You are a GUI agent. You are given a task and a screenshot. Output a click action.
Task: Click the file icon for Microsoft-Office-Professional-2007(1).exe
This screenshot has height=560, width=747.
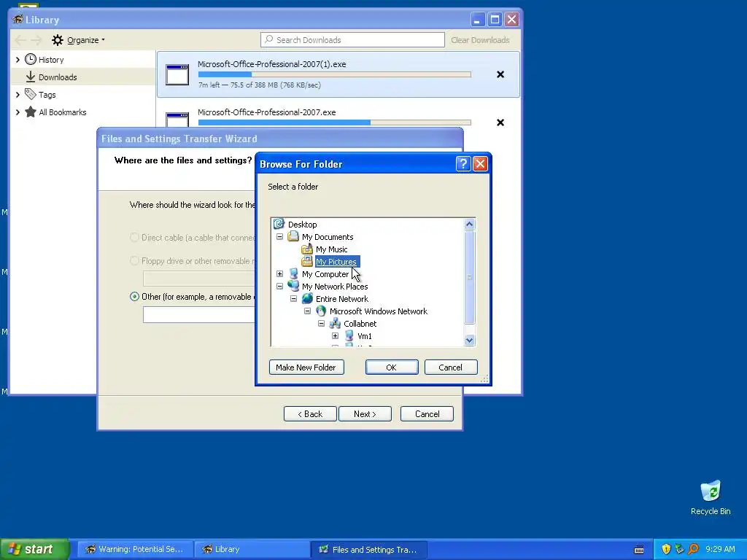(x=177, y=75)
